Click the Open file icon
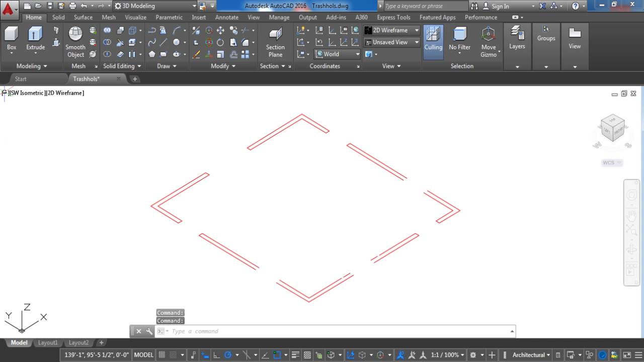Screen dimensions: 644x362 tap(38, 6)
